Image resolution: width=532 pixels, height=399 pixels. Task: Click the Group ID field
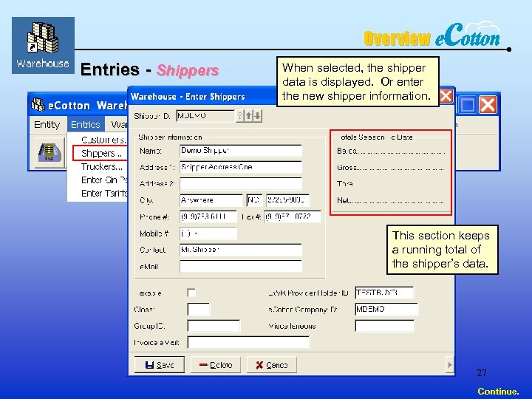tap(214, 326)
